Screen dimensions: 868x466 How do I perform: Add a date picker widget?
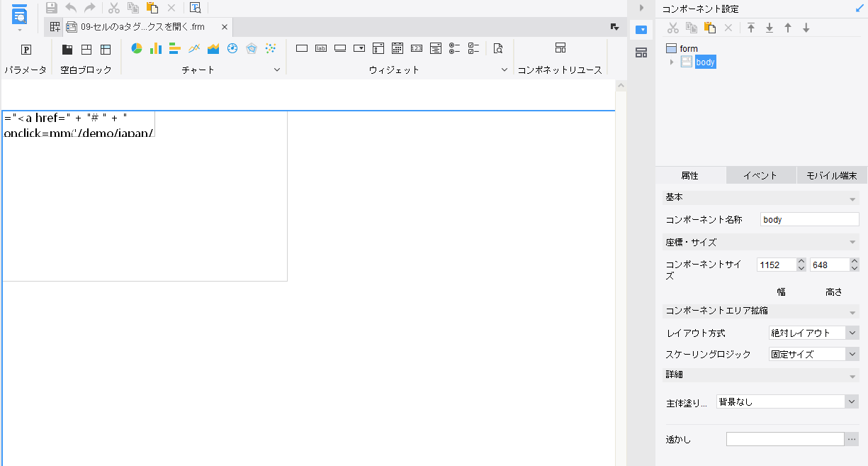[x=396, y=48]
